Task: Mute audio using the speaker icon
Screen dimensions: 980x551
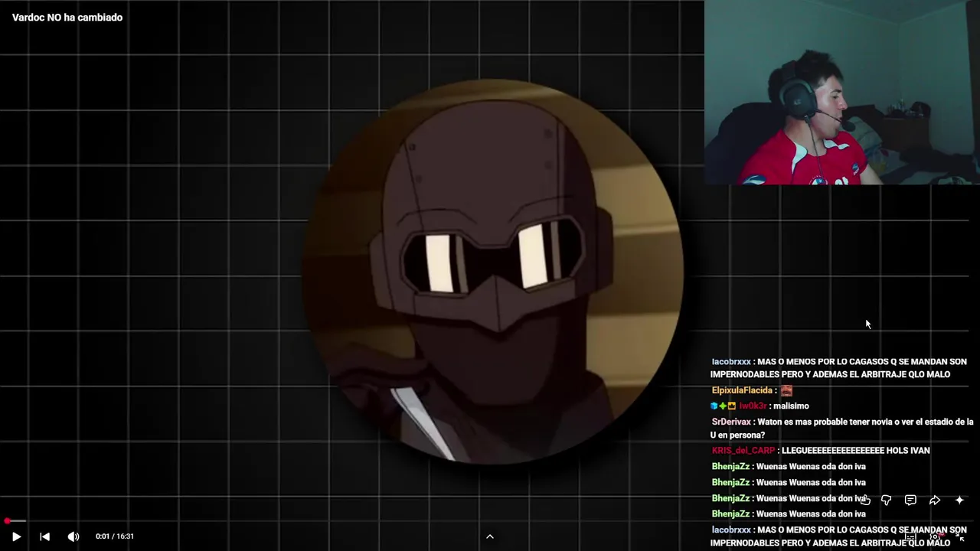Action: (x=73, y=536)
